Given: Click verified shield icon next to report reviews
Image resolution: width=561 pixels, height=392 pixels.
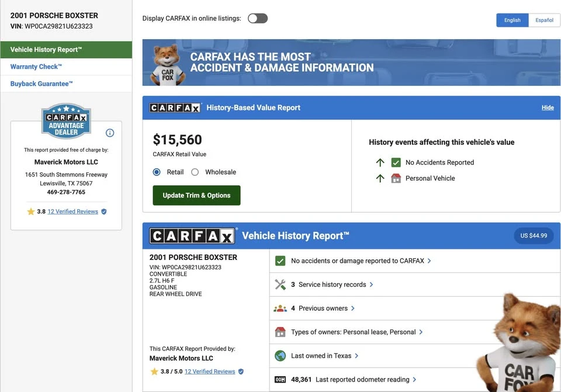Looking at the screenshot, I should point(241,371).
